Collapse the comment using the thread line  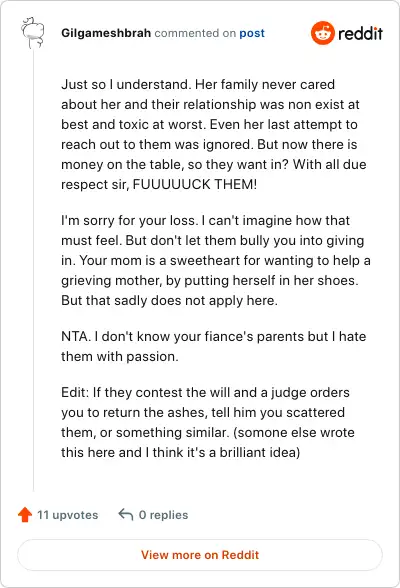pos(33,270)
